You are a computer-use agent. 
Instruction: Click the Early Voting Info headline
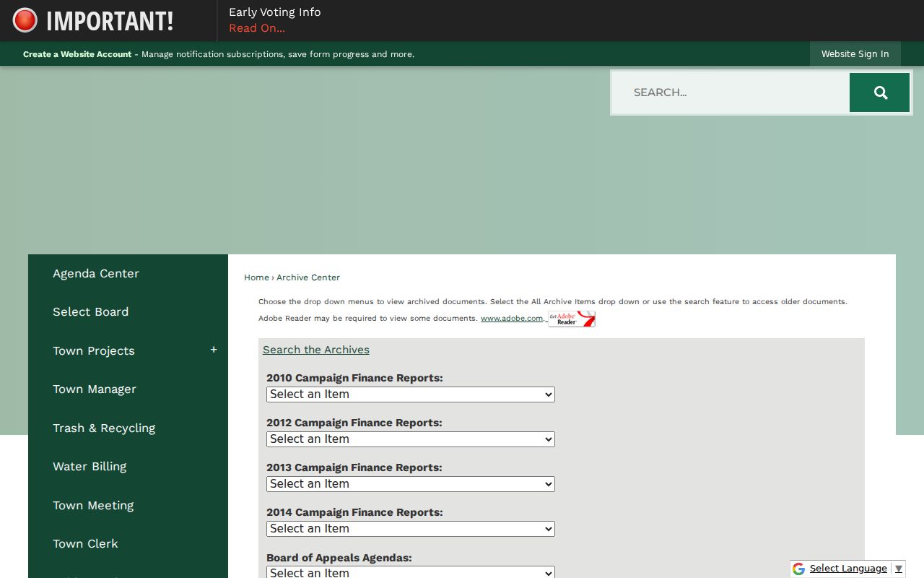tap(275, 12)
